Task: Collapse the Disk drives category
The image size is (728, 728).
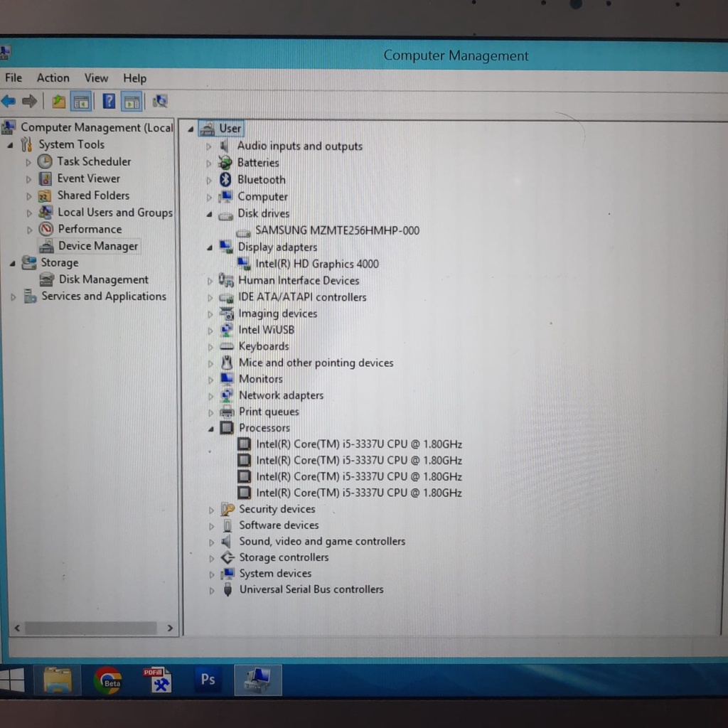Action: (x=209, y=215)
